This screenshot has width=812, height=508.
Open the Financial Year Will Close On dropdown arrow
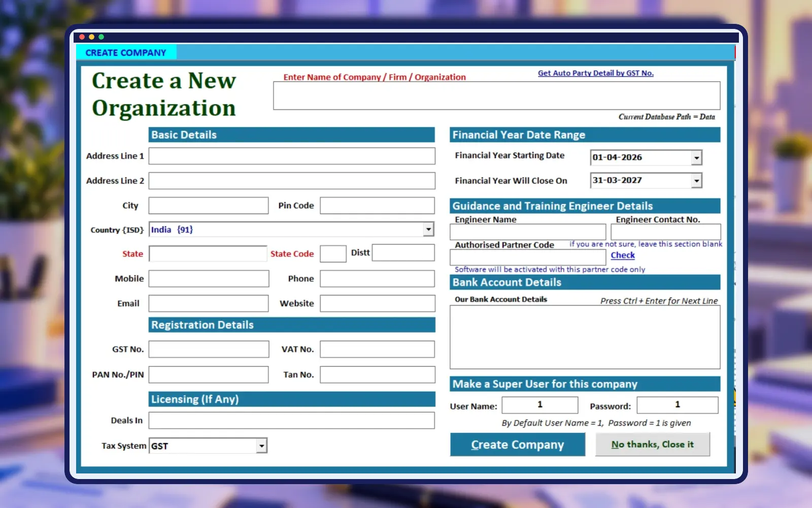696,180
